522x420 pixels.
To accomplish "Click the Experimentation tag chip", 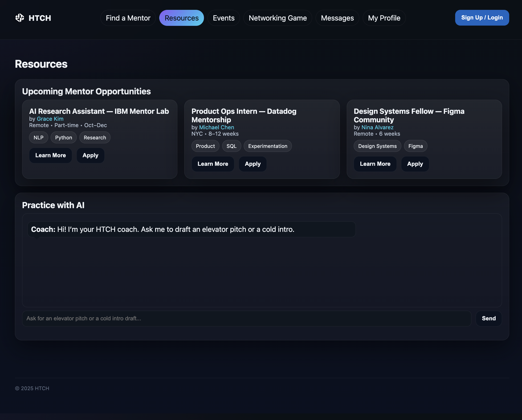I will coord(268,146).
